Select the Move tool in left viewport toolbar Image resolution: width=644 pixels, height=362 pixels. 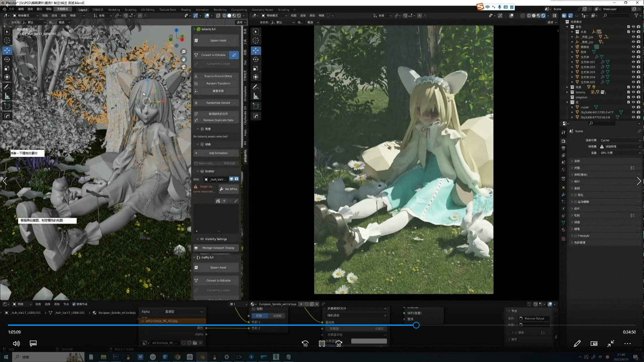tap(7, 50)
